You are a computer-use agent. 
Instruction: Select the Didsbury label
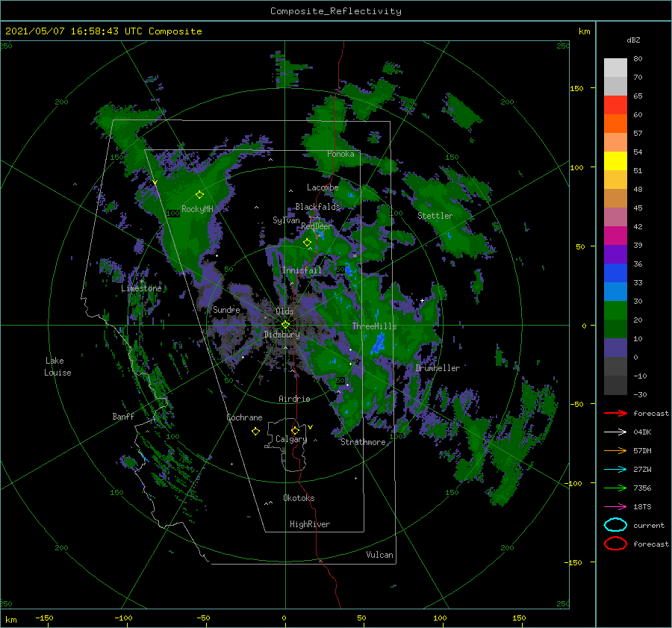(281, 335)
